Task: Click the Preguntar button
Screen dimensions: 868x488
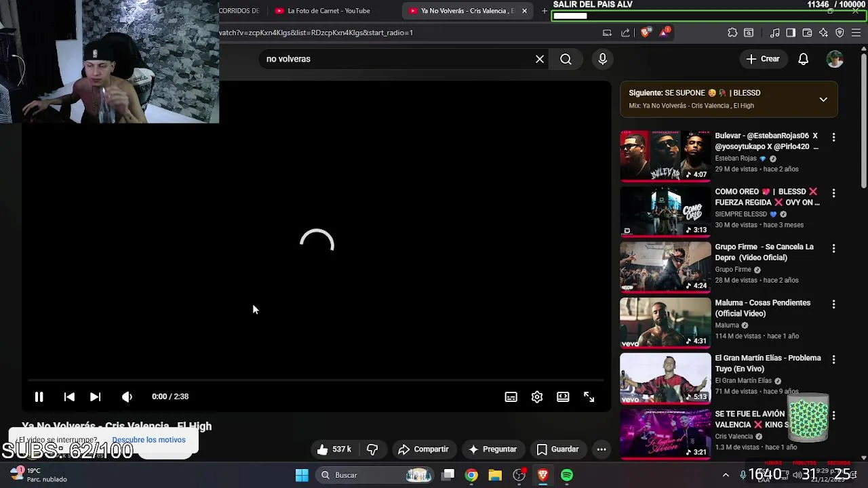Action: click(493, 449)
